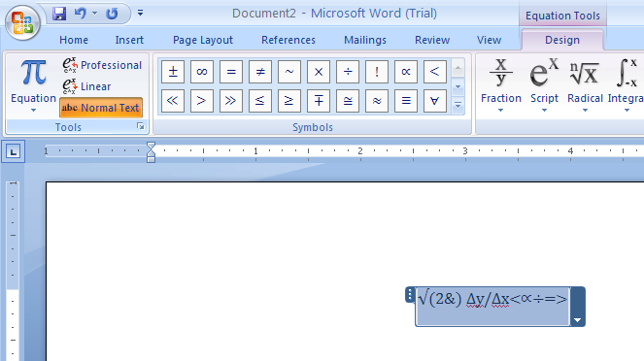This screenshot has height=361, width=644.
Task: Insert the equals sign symbol
Action: coord(231,72)
